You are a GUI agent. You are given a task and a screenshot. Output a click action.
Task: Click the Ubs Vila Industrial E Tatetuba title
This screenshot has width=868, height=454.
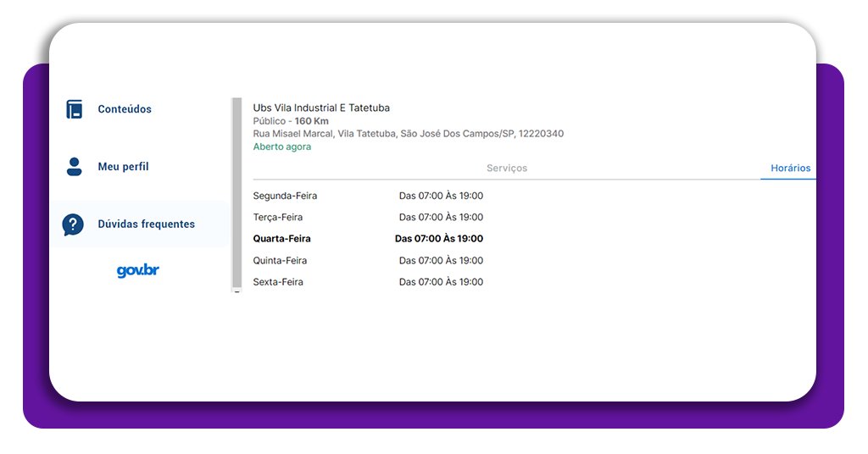pyautogui.click(x=321, y=108)
